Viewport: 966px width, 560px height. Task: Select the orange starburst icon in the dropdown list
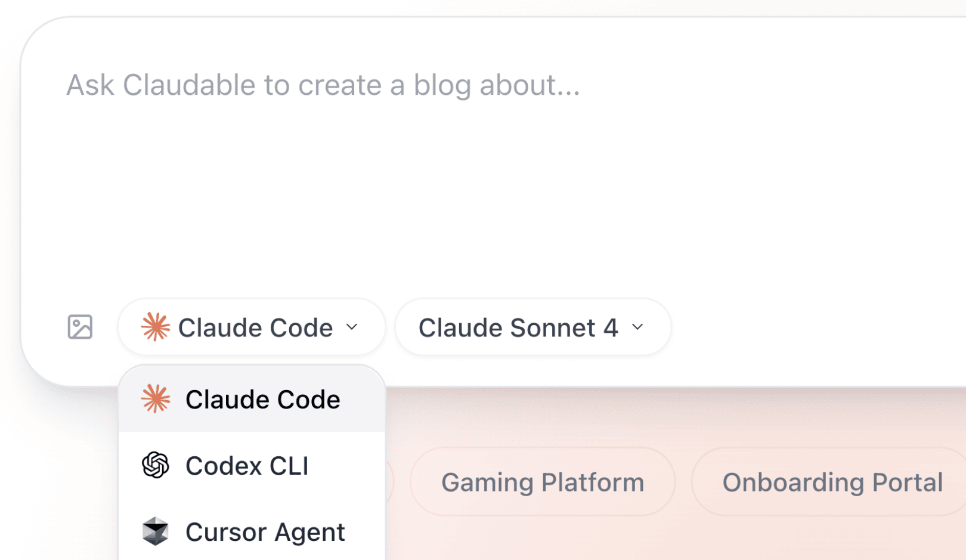(156, 399)
